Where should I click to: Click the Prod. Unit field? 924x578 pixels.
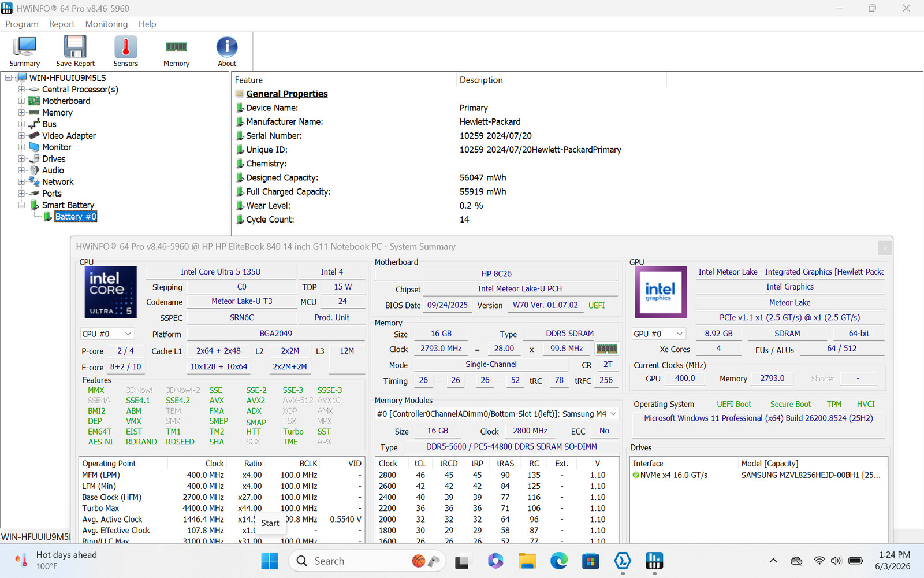tap(332, 317)
